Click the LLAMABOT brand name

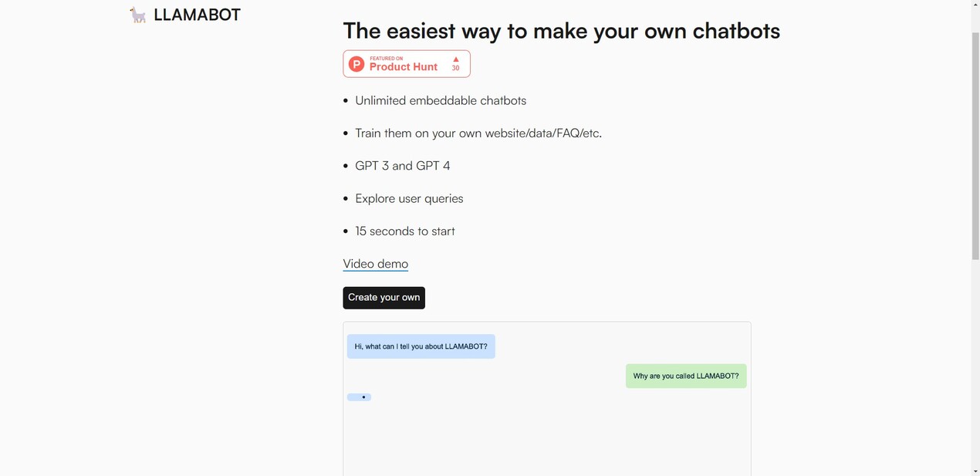tap(197, 15)
